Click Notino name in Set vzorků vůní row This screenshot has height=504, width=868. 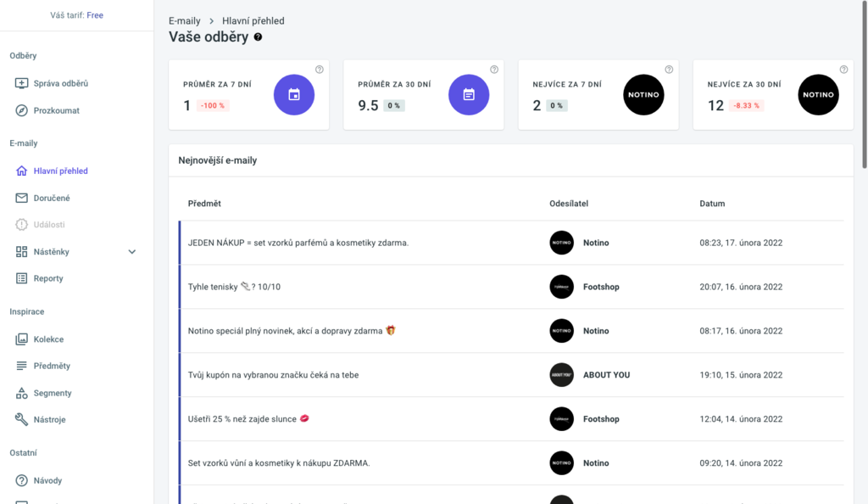click(596, 463)
